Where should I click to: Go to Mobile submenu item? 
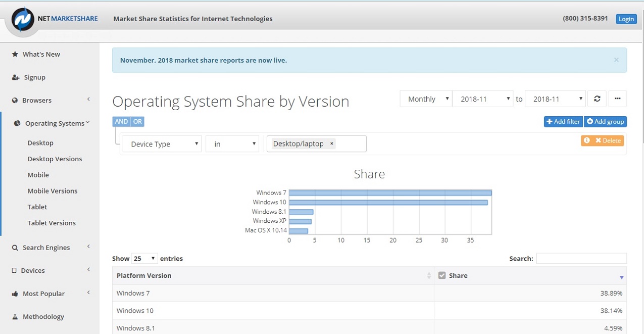point(38,175)
